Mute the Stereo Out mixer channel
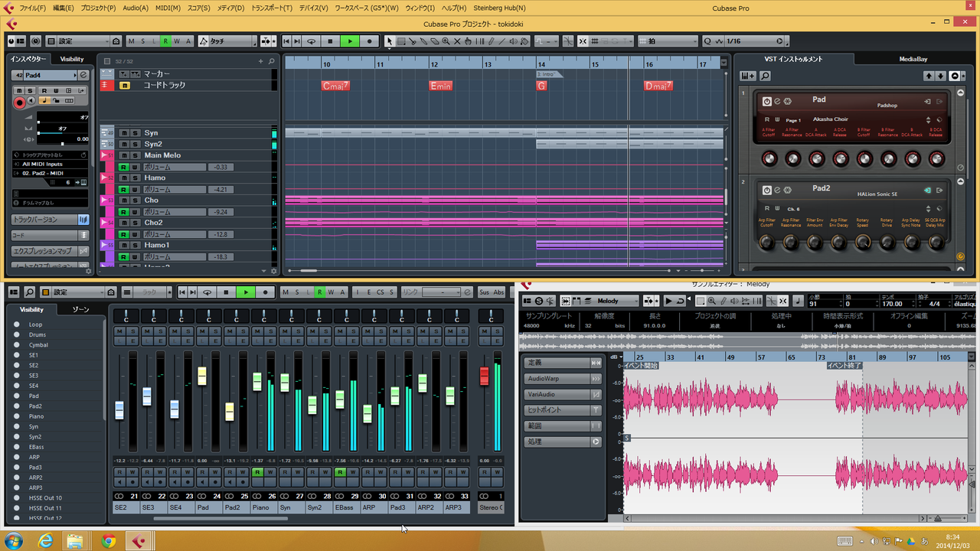 click(x=484, y=331)
